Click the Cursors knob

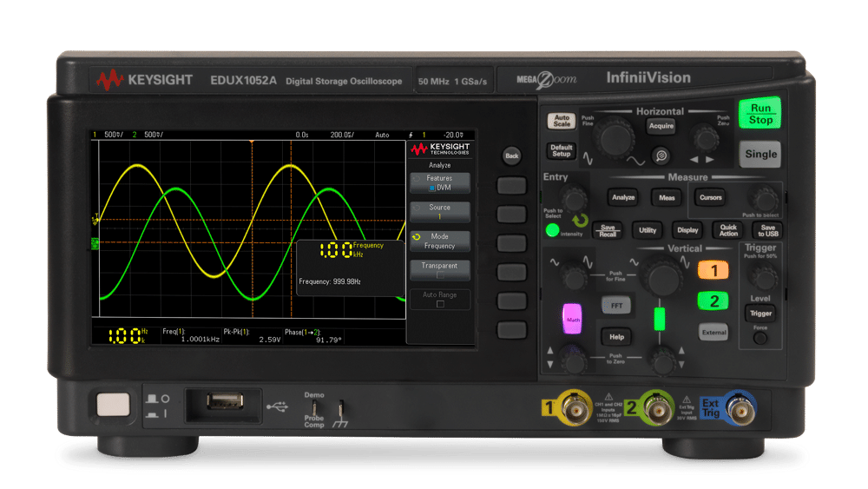(x=765, y=199)
